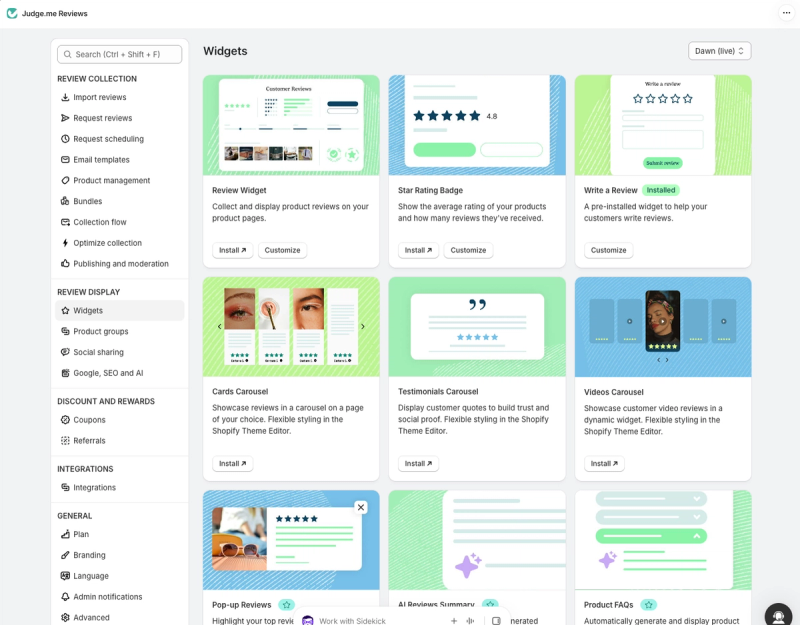Navigate to Coupons page

point(89,420)
